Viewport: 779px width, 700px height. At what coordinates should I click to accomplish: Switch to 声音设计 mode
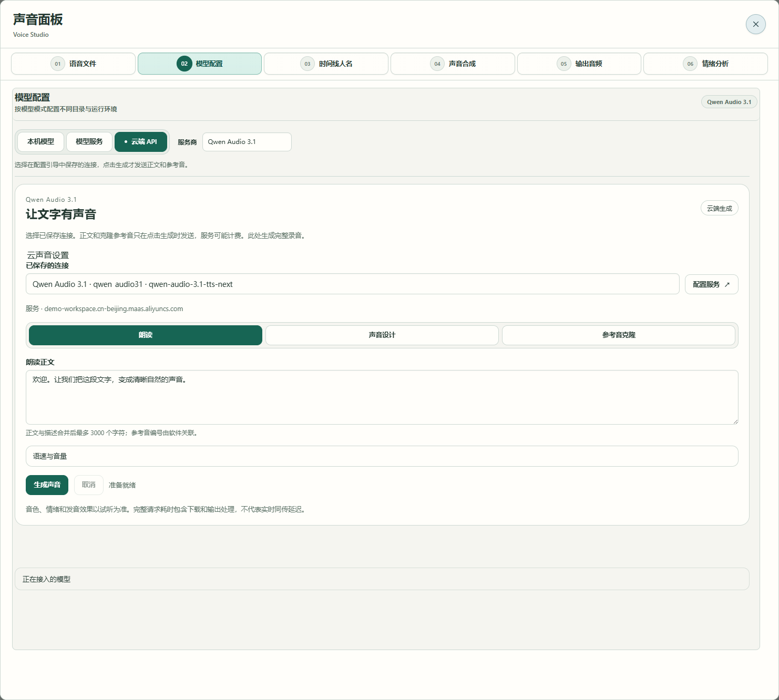382,335
